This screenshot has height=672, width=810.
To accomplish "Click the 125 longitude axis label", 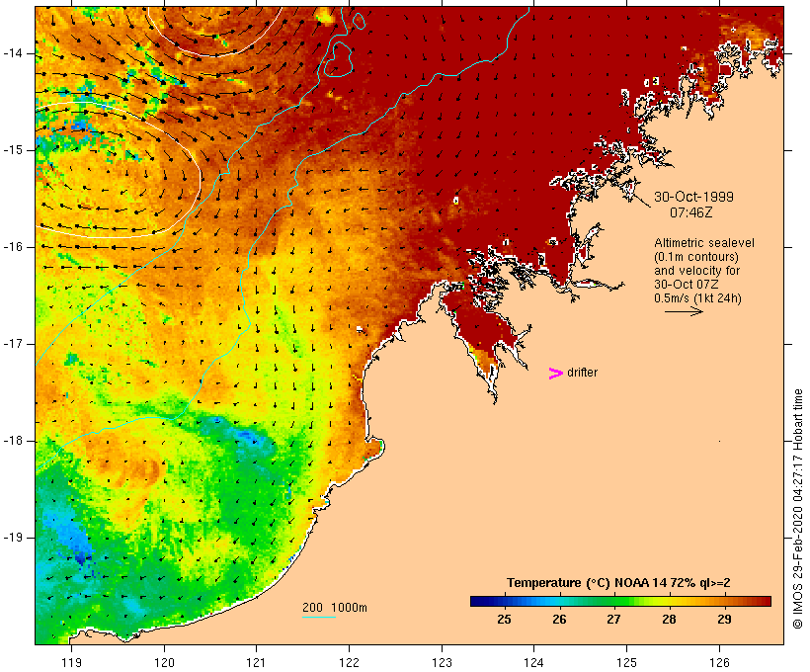I will pyautogui.click(x=626, y=662).
